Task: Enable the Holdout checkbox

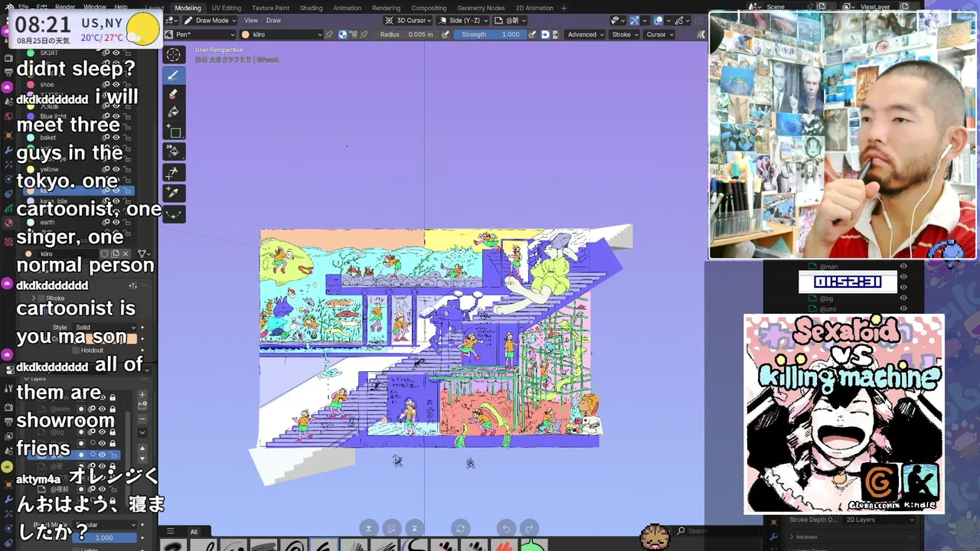Action: 76,350
